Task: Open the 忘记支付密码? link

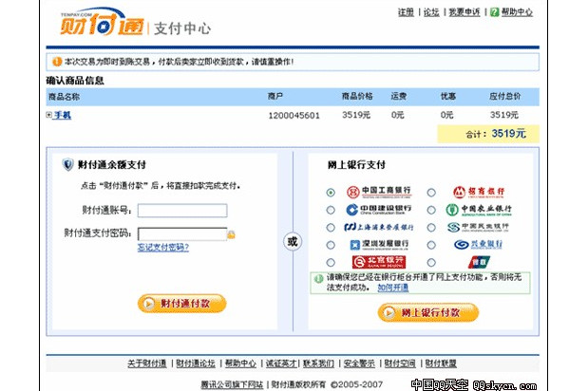Action: coord(162,248)
